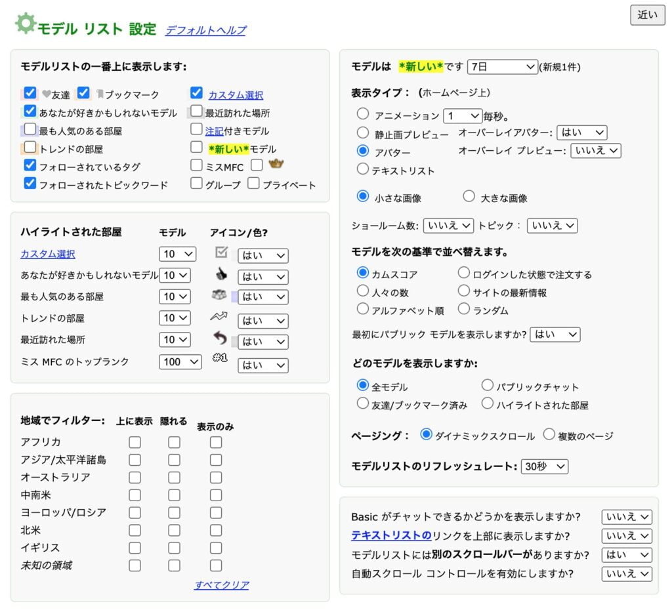Check the 隠れる box for 北米
Screen dimensions: 672x616
pos(174,530)
